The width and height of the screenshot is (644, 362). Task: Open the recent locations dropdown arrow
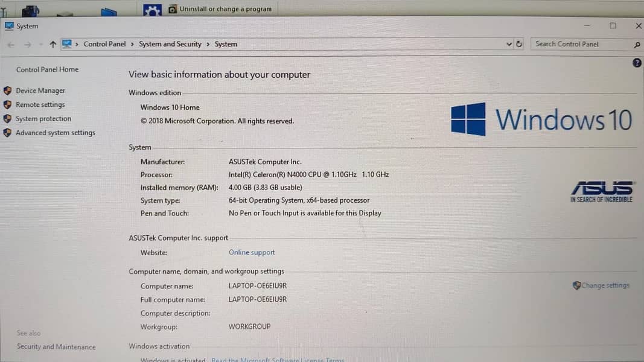click(40, 44)
